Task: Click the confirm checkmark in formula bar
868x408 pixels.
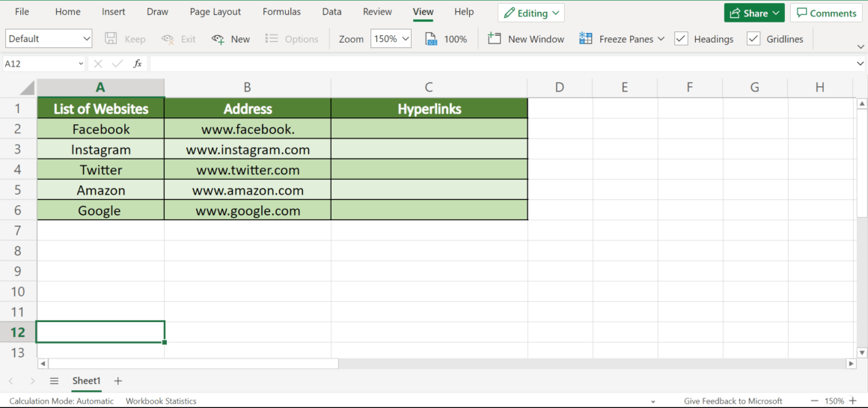Action: pos(117,64)
